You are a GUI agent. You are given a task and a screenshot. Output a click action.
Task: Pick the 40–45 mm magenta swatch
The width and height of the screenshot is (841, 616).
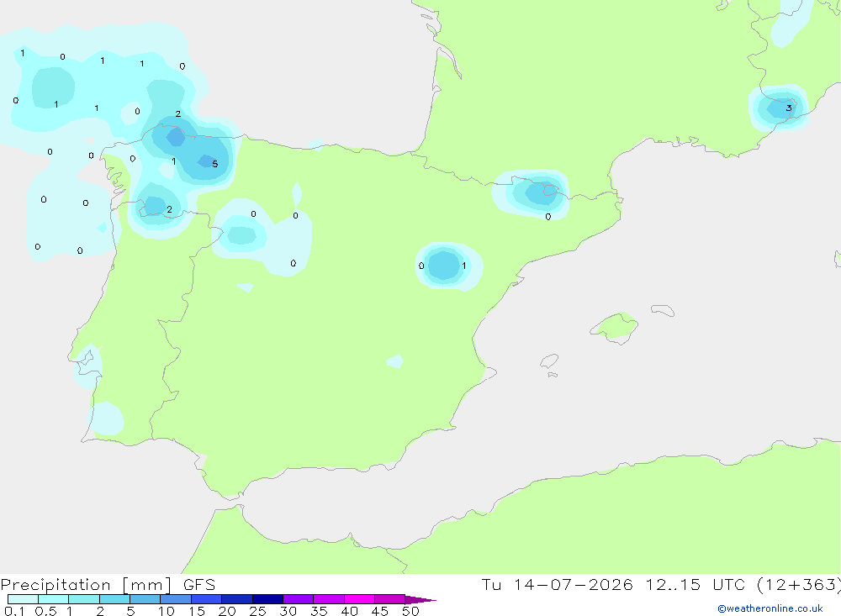(x=359, y=599)
